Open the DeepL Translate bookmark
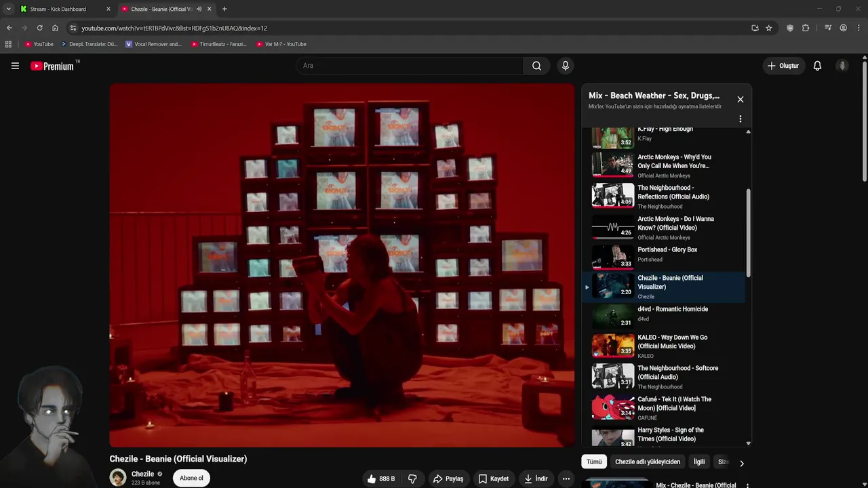Viewport: 868px width, 488px height. coord(89,44)
